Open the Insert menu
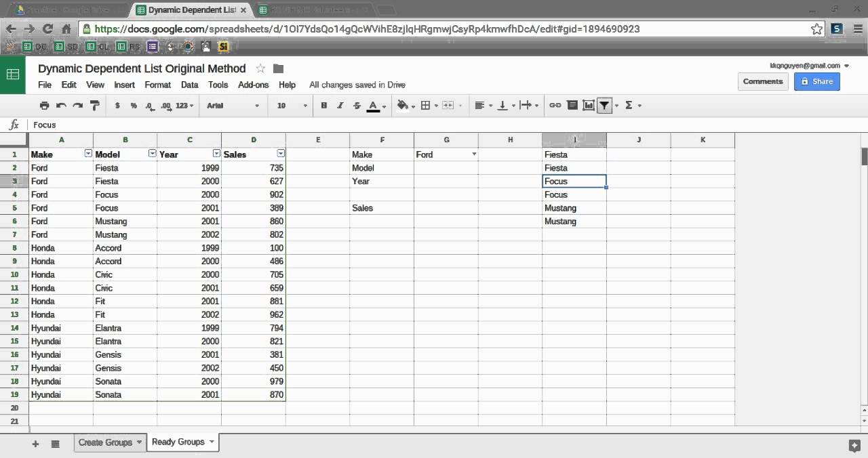The width and height of the screenshot is (868, 458). 124,85
